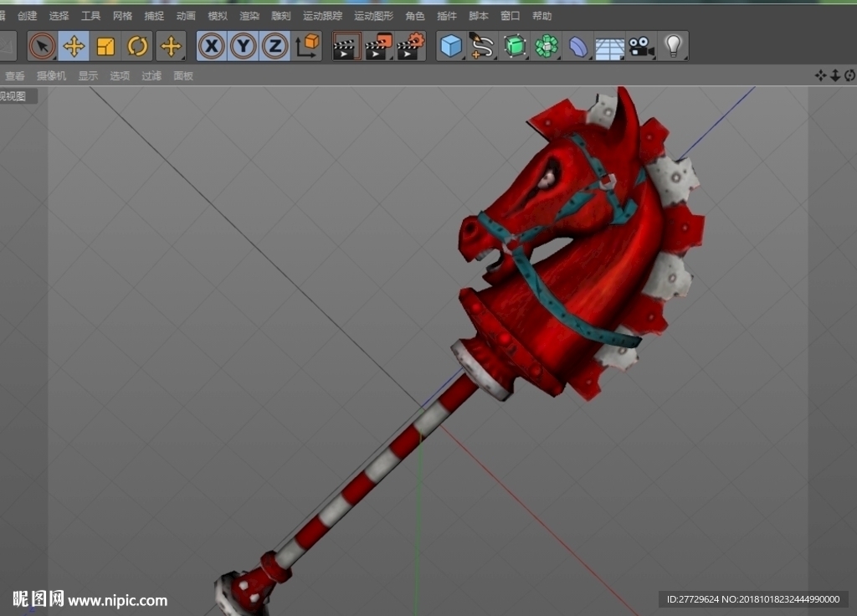Viewport: 857px width, 616px height.
Task: Open the viewport 摄像机 menu
Action: pos(51,76)
